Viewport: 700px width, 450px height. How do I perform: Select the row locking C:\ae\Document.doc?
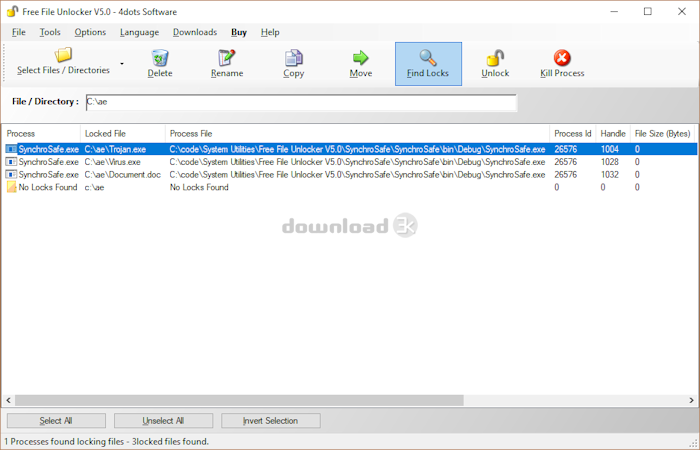click(x=350, y=175)
